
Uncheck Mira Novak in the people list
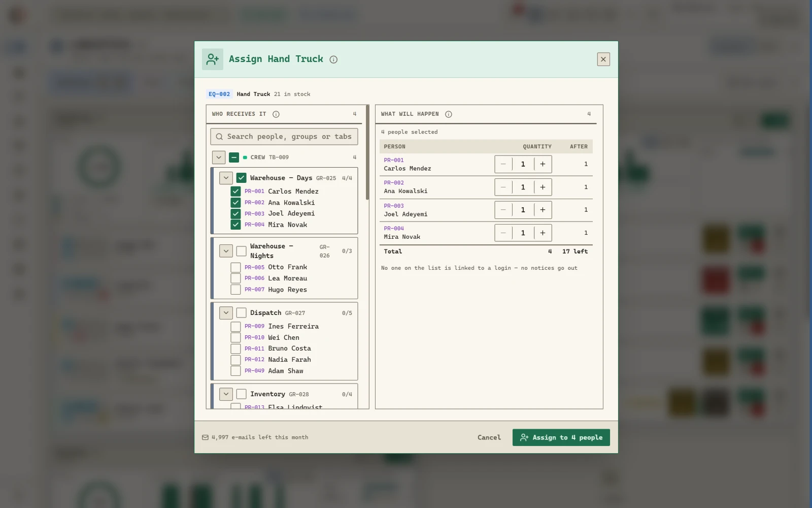point(235,225)
